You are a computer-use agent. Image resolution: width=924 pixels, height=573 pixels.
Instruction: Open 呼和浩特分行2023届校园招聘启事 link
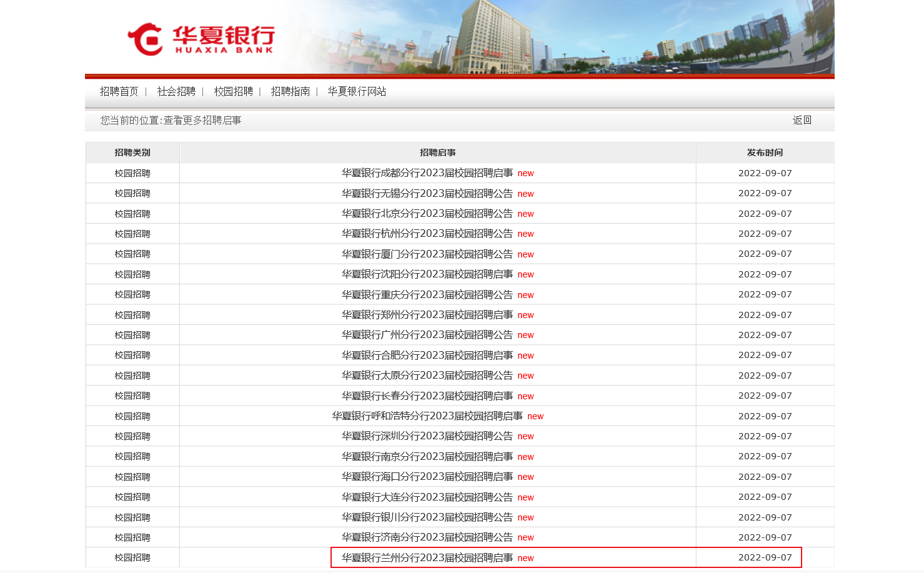click(427, 416)
